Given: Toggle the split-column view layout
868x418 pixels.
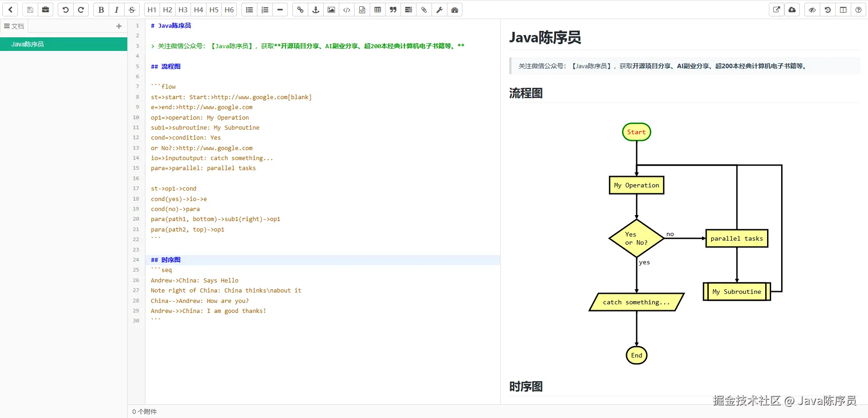Looking at the screenshot, I should [x=843, y=10].
